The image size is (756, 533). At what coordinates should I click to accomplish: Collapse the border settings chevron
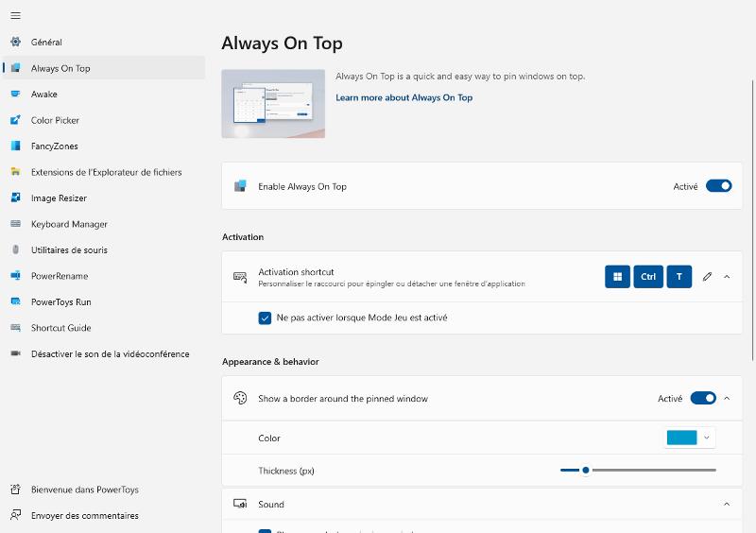[727, 398]
